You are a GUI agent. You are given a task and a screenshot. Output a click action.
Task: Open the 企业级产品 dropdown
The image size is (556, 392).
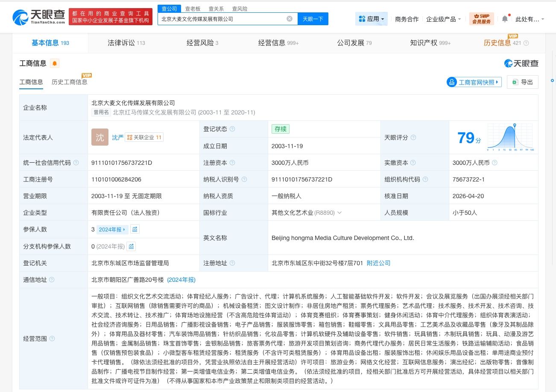(443, 19)
